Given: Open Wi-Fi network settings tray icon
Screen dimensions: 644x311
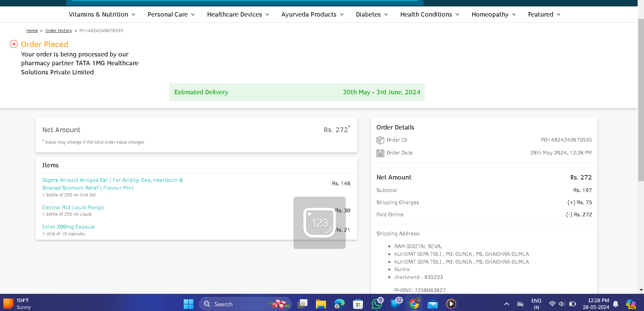Looking at the screenshot, I should click(552, 304).
